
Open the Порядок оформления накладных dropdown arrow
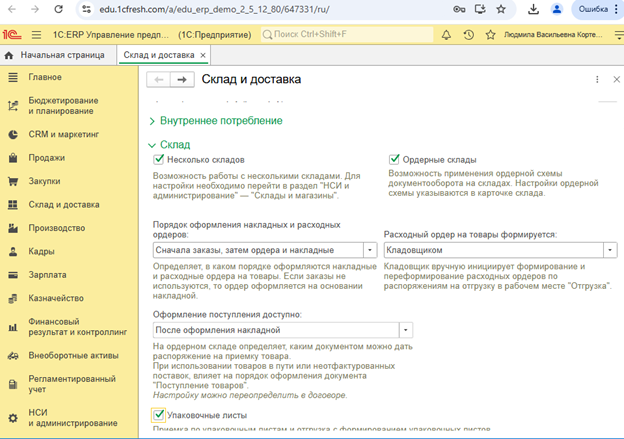point(370,250)
